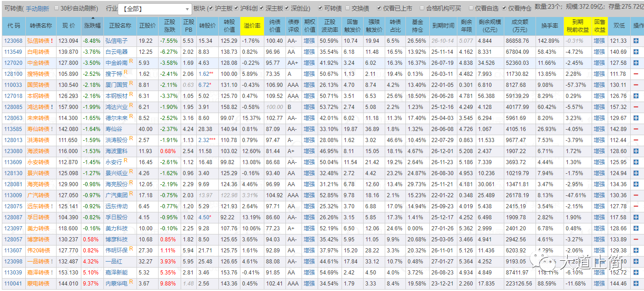Check the 交换债 checkbox

348,8
